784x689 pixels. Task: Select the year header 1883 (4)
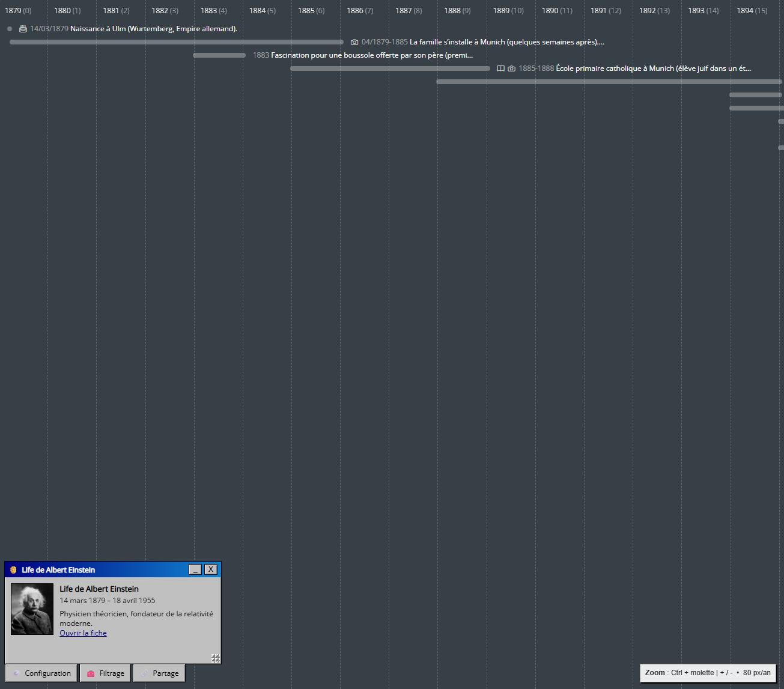[213, 10]
